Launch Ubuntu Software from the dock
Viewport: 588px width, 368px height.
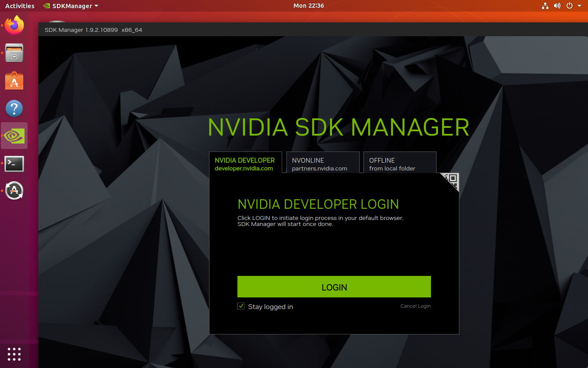click(x=14, y=80)
